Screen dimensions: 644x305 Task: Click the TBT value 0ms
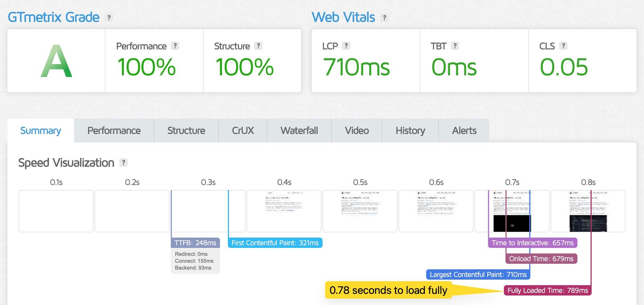(454, 67)
